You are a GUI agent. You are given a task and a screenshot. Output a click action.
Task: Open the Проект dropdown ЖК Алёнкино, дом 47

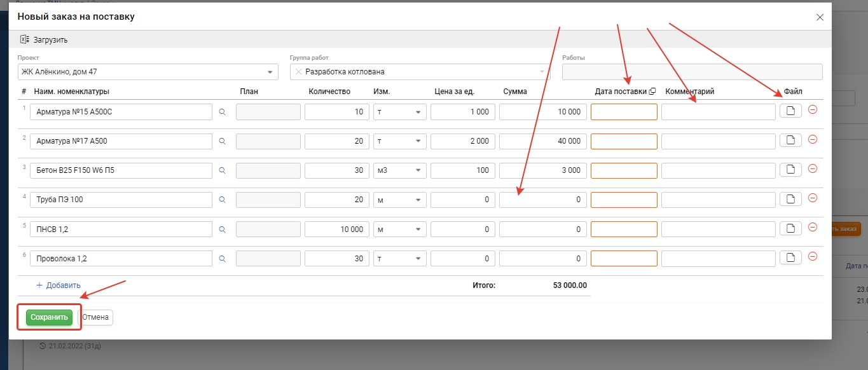point(270,72)
